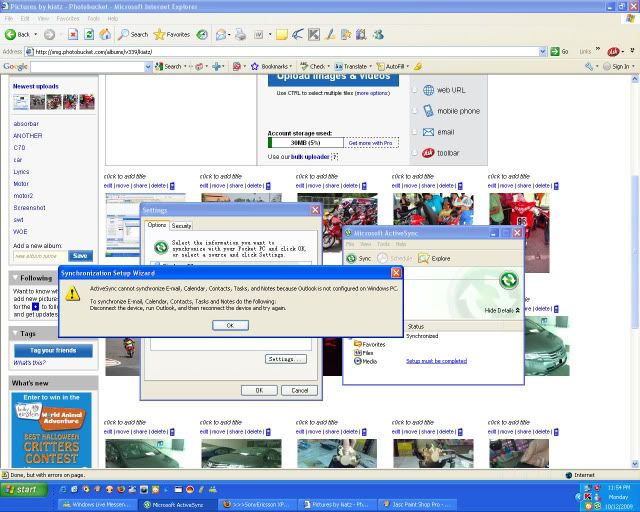This screenshot has height=512, width=640.
Task: Go back using the IE Back button
Action: pos(17,35)
